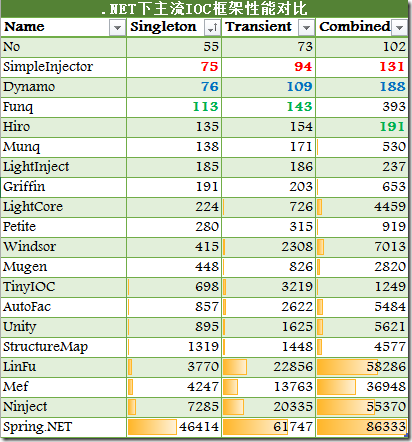Click the Mef name cell
Image resolution: width=412 pixels, height=442 pixels.
click(x=64, y=387)
